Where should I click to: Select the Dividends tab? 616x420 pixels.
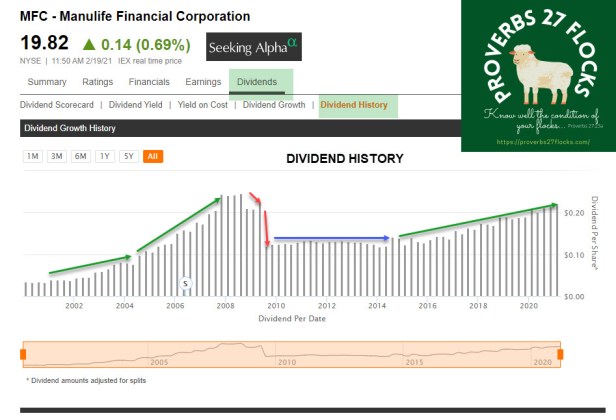tap(257, 82)
